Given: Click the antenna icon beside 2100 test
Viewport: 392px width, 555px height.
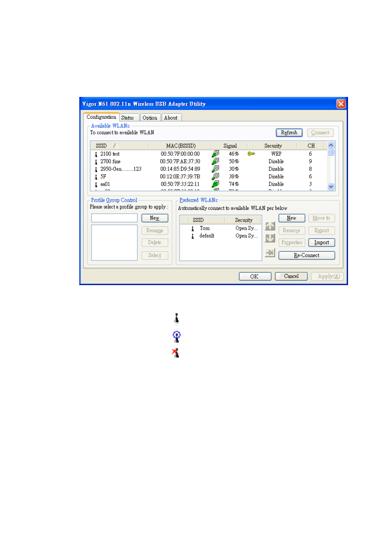Looking at the screenshot, I should coord(96,154).
